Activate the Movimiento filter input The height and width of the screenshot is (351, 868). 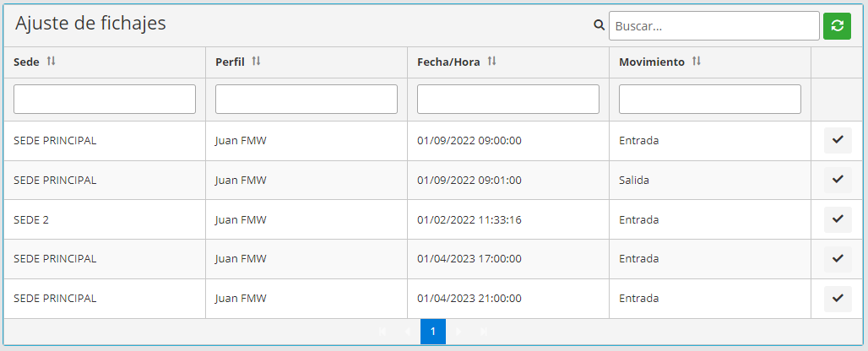(710, 99)
